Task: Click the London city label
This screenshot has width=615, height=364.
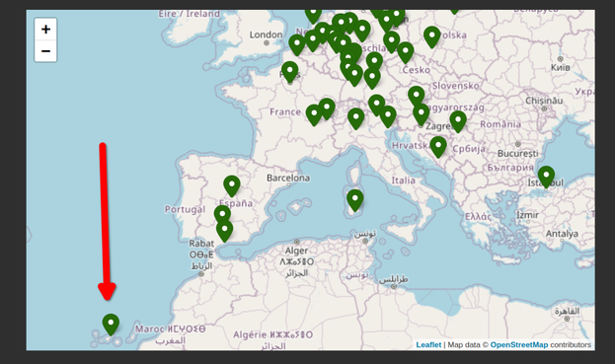Action: point(266,35)
